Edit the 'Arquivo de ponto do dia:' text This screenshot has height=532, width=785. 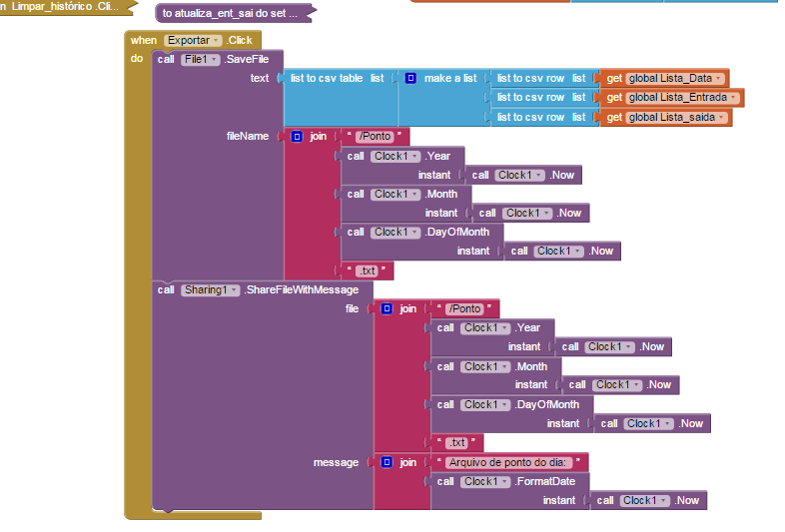tap(507, 462)
